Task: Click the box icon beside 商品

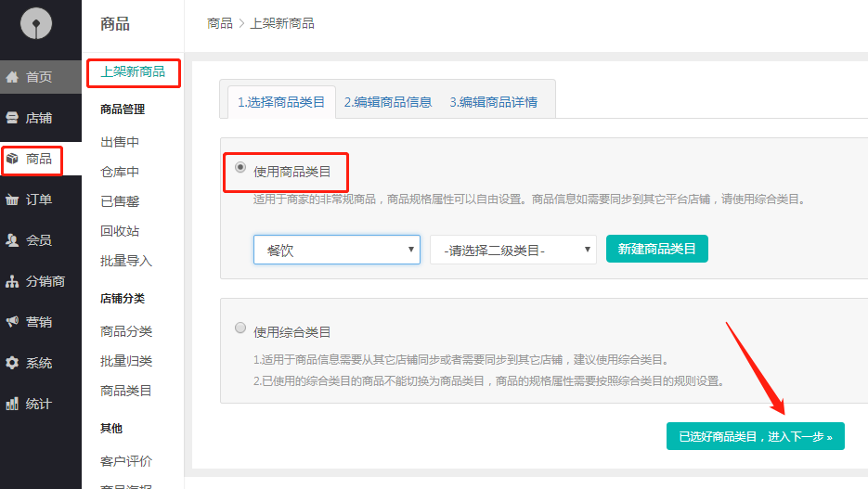Action: 13,159
